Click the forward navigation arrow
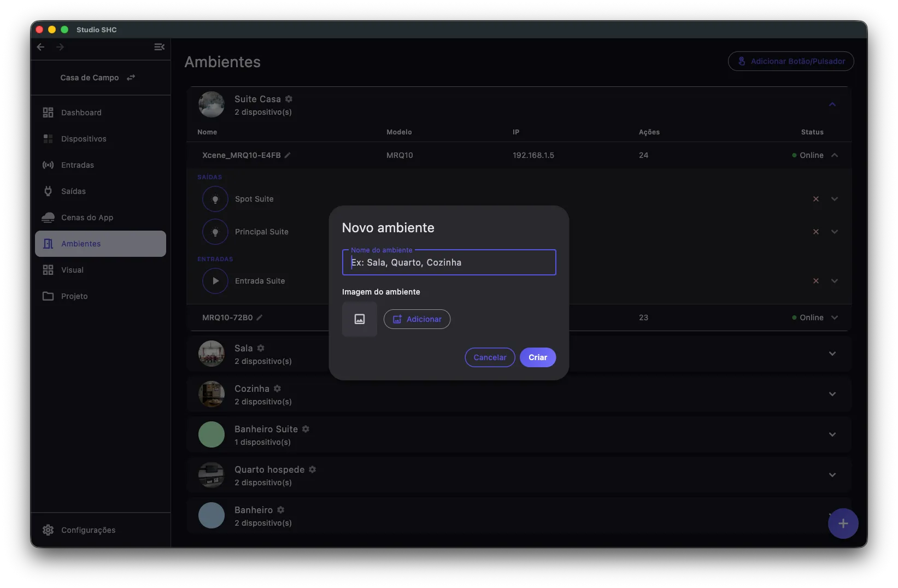 (60, 47)
